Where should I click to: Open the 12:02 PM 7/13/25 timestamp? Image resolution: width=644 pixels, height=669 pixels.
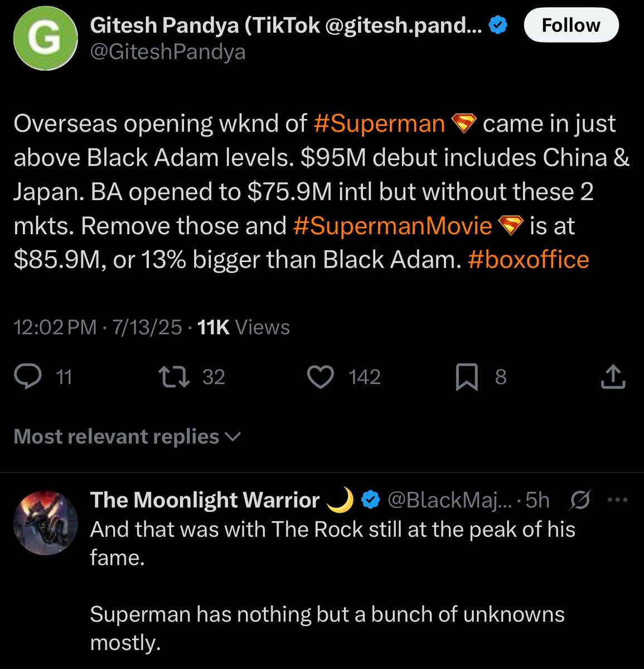(98, 327)
